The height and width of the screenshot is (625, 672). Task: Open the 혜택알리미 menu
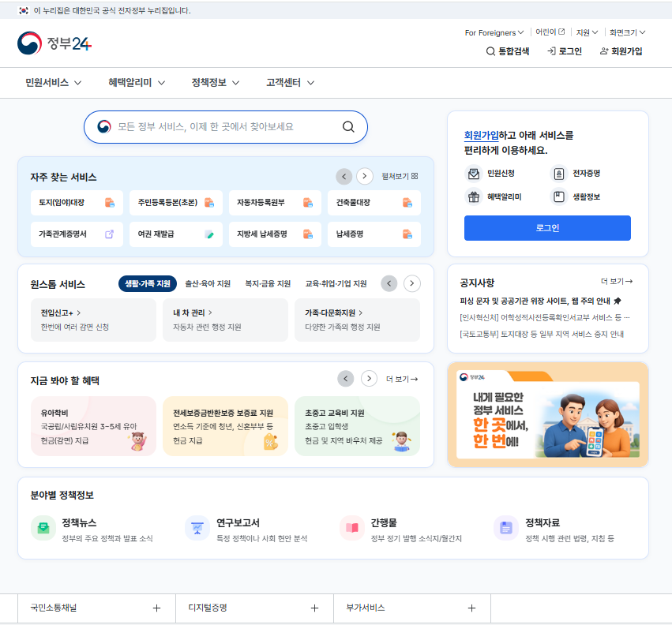tap(137, 83)
